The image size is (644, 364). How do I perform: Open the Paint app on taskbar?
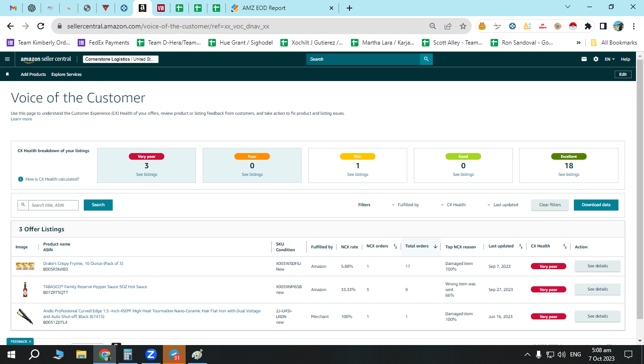point(197,355)
